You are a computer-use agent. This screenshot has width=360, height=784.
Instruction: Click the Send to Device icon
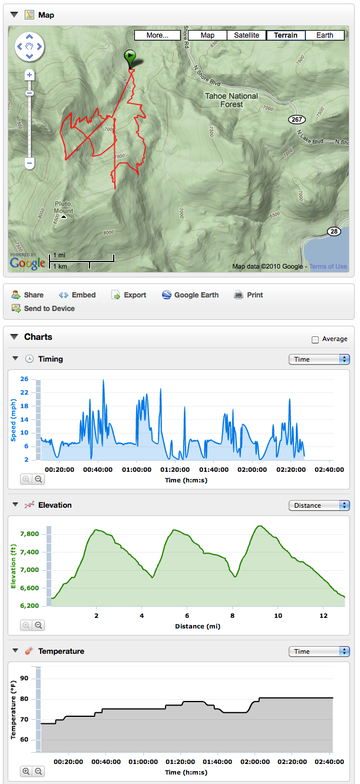[x=16, y=308]
